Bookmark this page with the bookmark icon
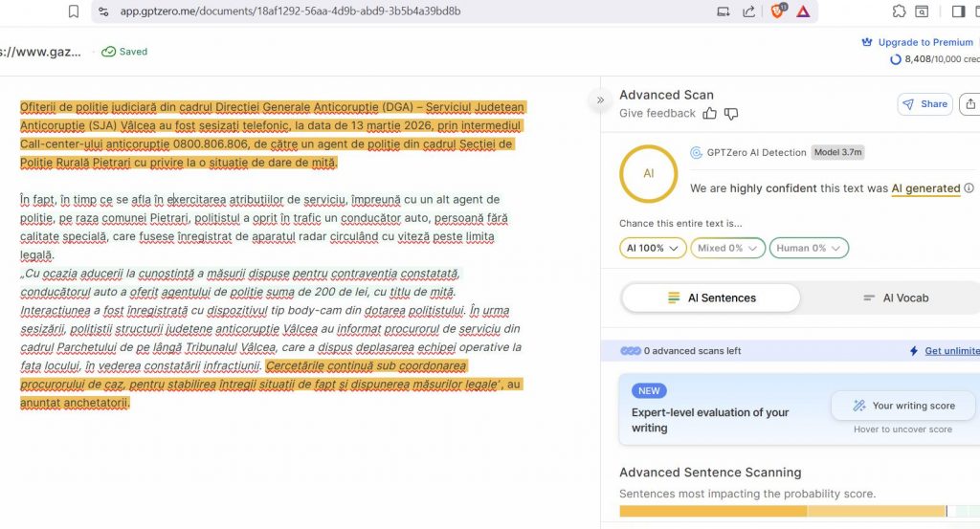The height and width of the screenshot is (529, 980). click(74, 11)
